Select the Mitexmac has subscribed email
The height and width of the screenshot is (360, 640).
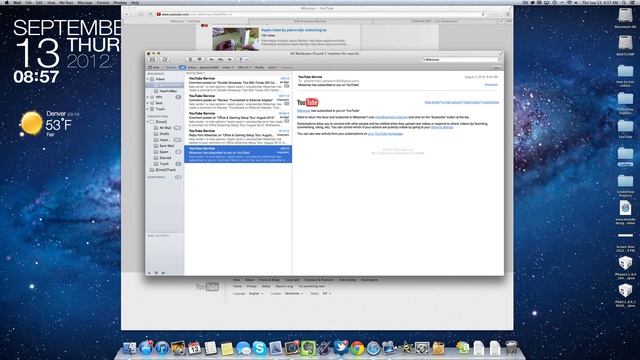(x=238, y=154)
